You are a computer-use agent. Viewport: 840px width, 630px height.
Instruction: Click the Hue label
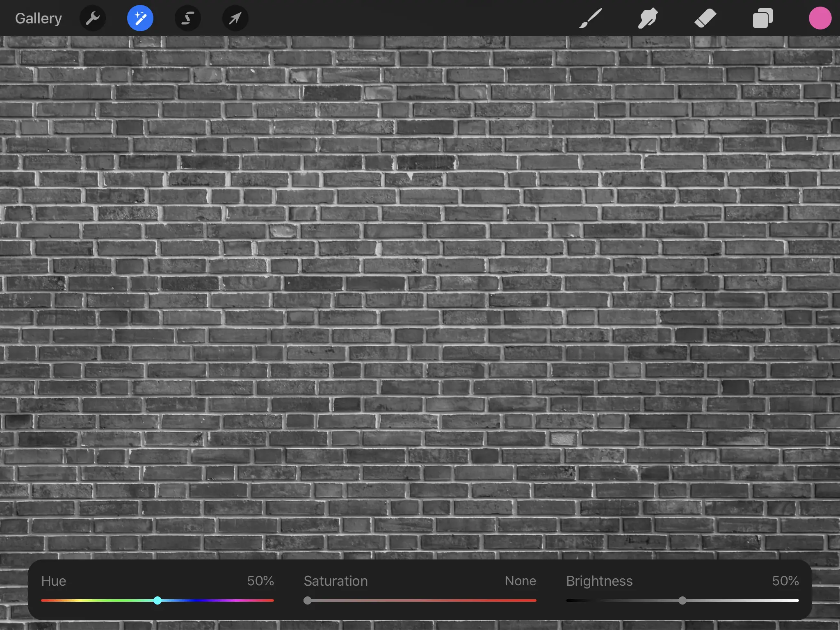click(x=54, y=581)
